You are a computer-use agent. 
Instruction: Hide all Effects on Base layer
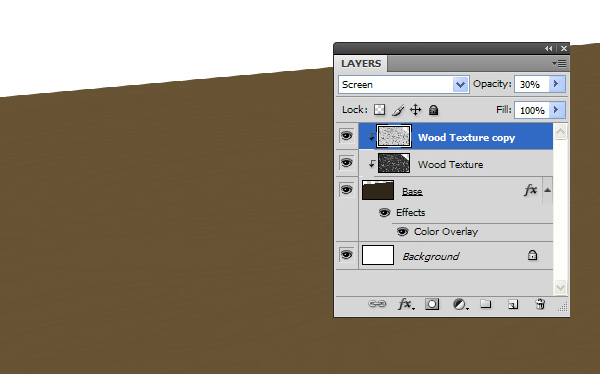(385, 212)
